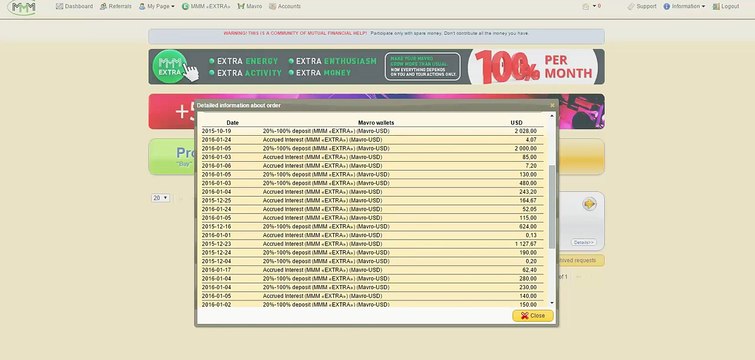Click the amount 280,00
755x360 pixels.
pyautogui.click(x=528, y=278)
